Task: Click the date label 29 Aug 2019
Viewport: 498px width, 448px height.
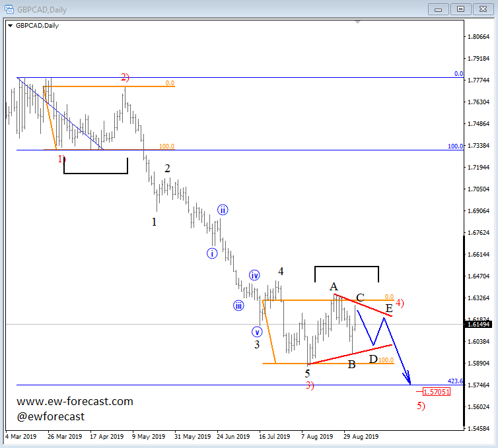Action: (361, 437)
